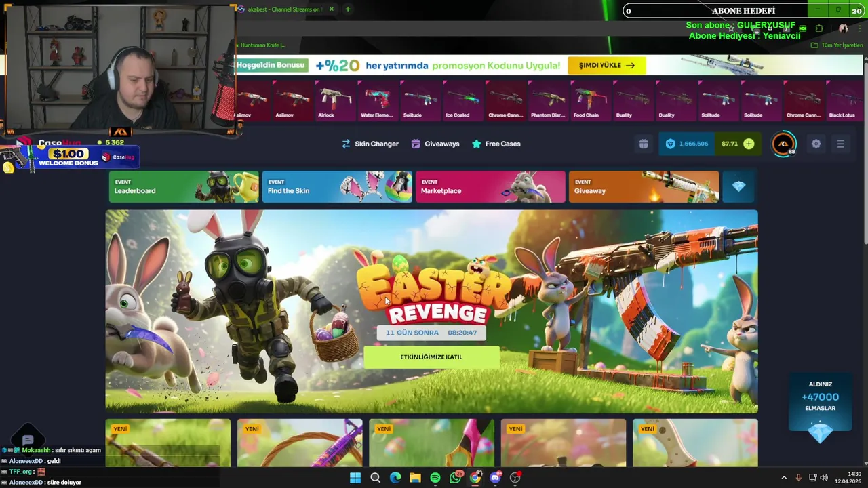Close the akabest Channel Streams tab
This screenshot has height=488, width=868.
tap(332, 9)
